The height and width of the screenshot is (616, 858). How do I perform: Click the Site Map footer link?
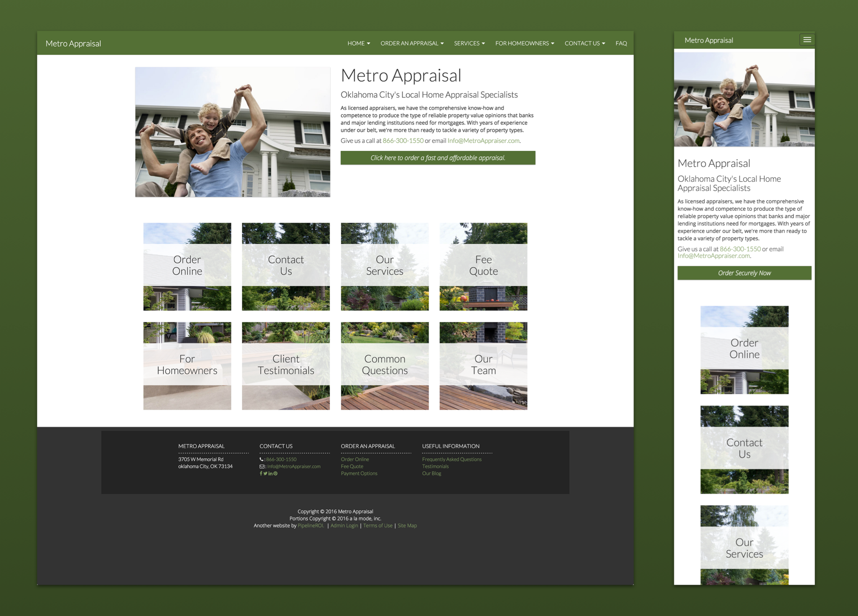407,525
